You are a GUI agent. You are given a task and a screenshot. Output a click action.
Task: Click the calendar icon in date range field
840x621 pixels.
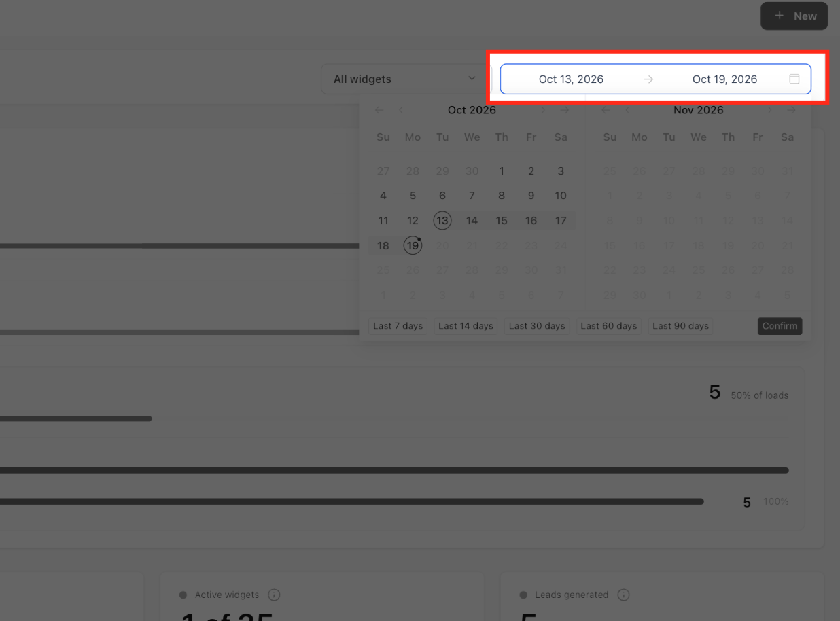(x=794, y=79)
